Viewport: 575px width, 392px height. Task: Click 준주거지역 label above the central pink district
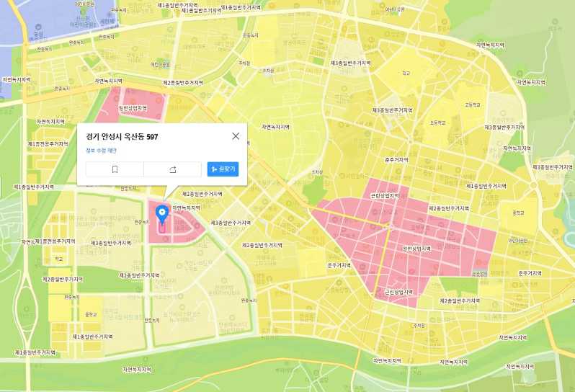(x=396, y=159)
